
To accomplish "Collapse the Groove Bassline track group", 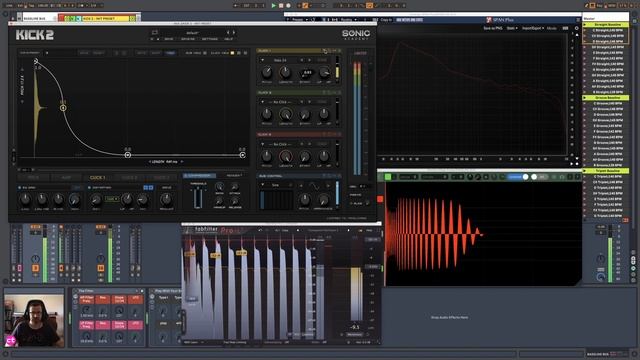I will (x=585, y=98).
